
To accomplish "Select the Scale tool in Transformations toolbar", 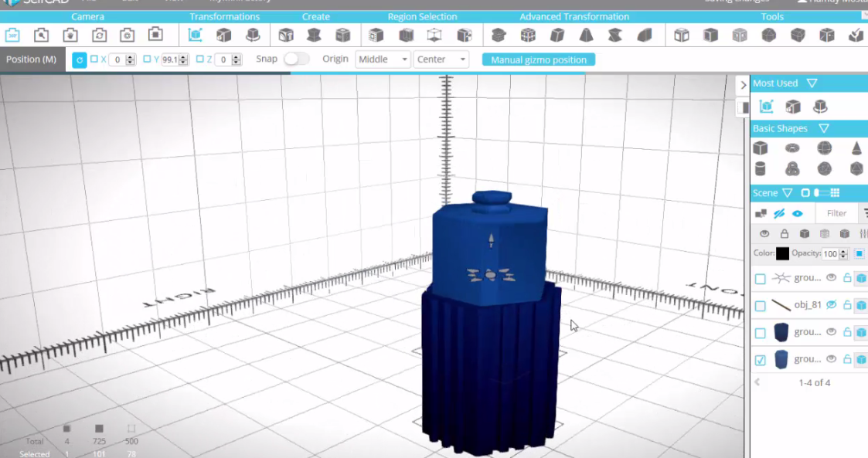I will coord(223,36).
